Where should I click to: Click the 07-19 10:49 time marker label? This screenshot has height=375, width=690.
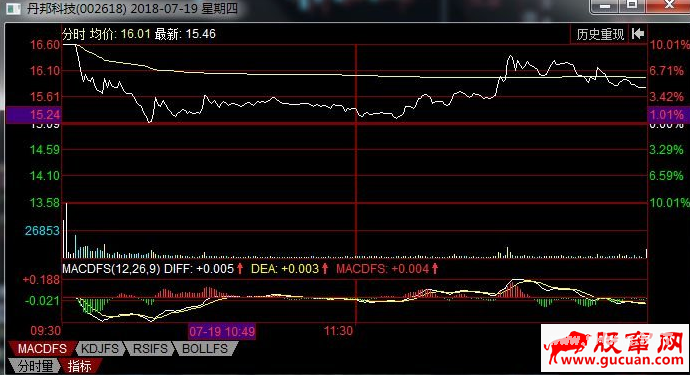click(x=222, y=331)
